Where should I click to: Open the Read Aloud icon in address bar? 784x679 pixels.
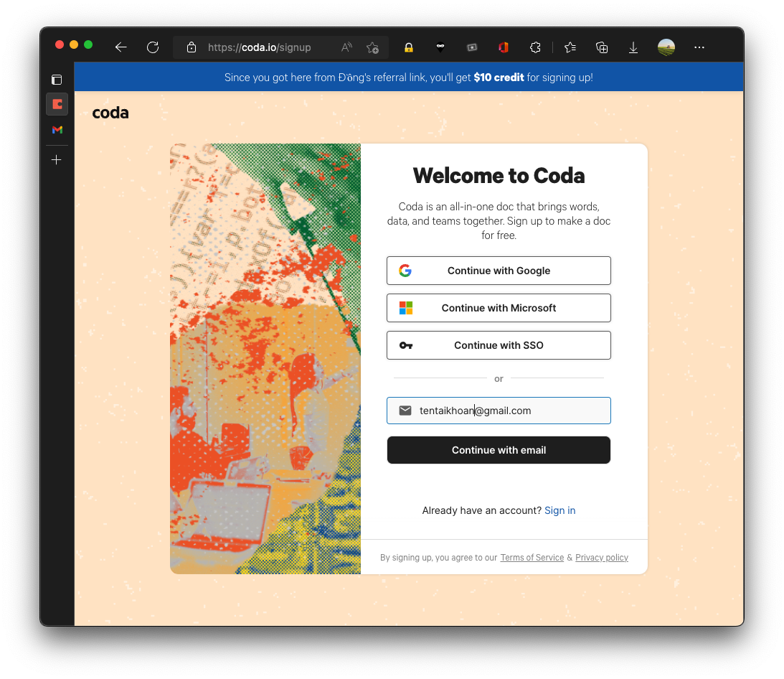346,47
